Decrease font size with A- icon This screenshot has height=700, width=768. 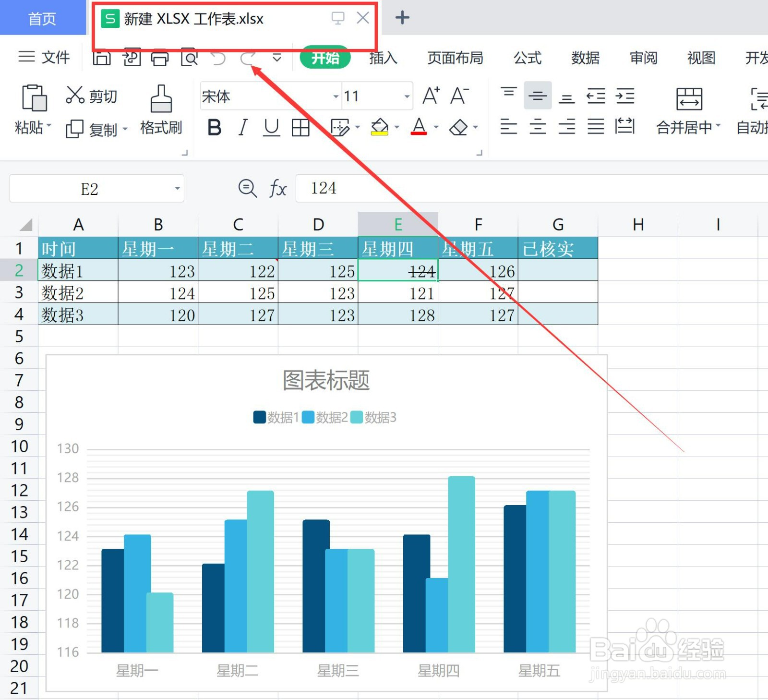coord(459,96)
